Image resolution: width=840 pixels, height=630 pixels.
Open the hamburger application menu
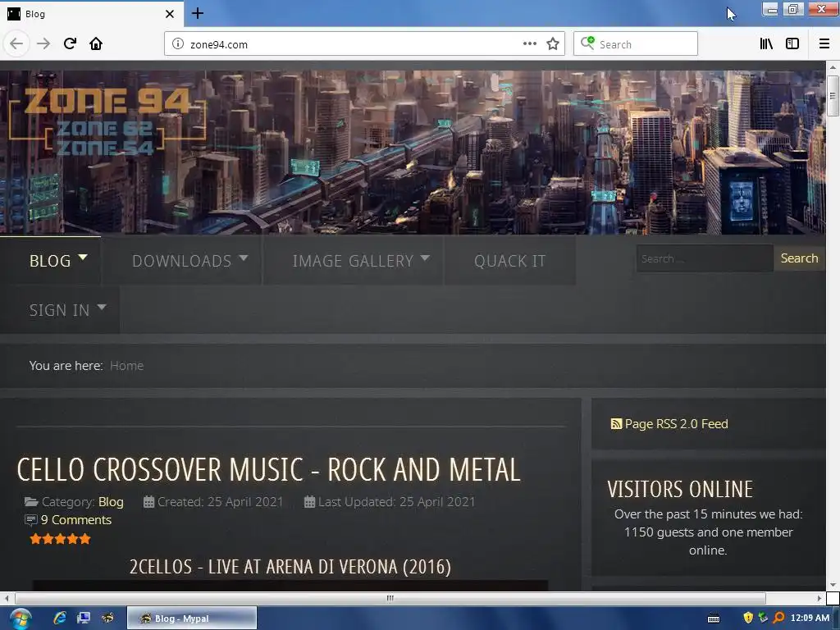point(824,44)
